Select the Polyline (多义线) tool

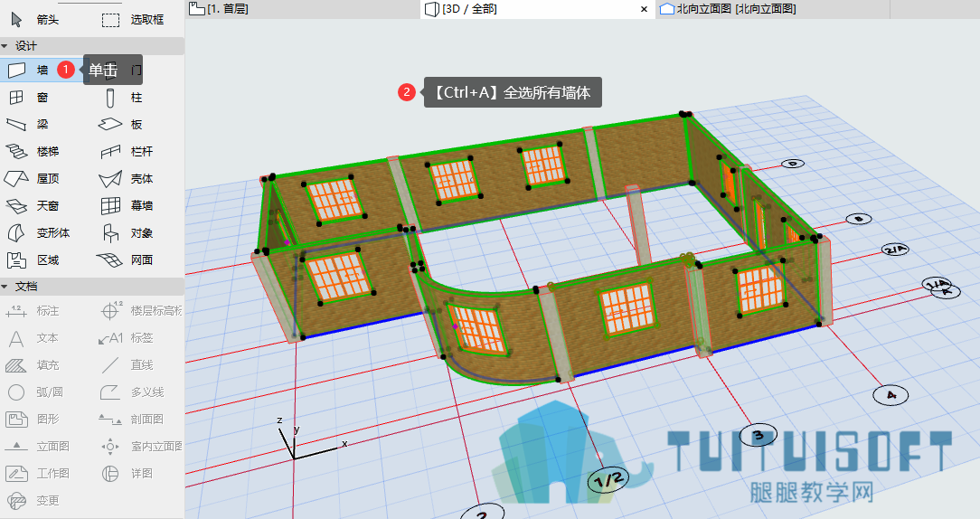[x=133, y=392]
